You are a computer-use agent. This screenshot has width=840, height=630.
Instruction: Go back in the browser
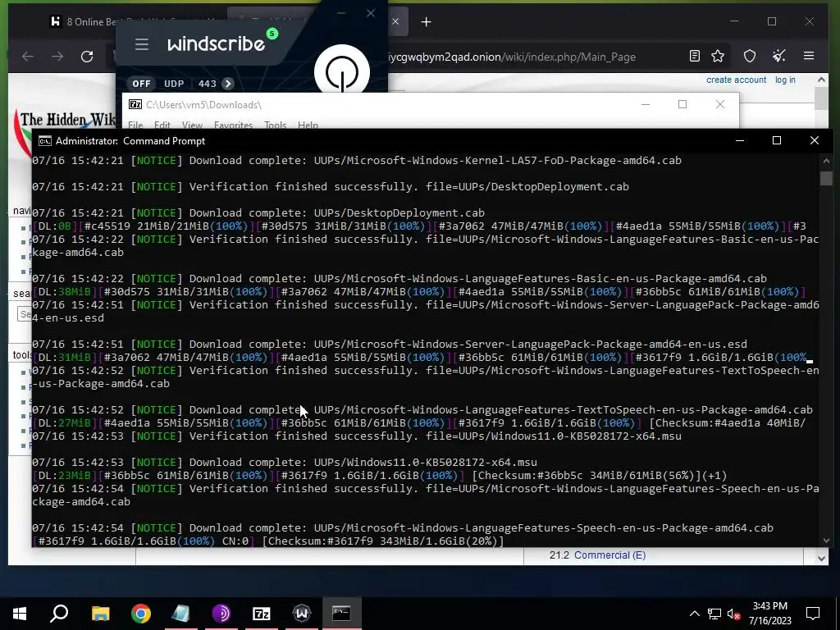point(28,57)
